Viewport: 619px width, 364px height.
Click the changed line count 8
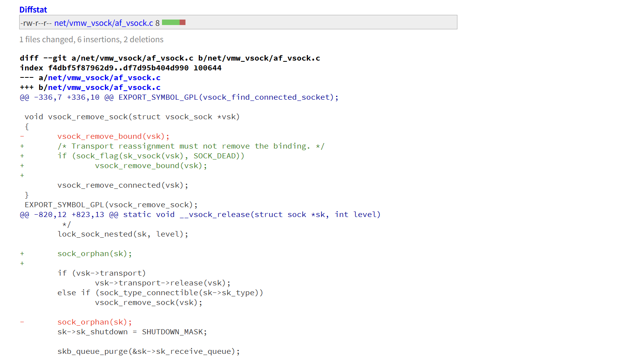[157, 23]
